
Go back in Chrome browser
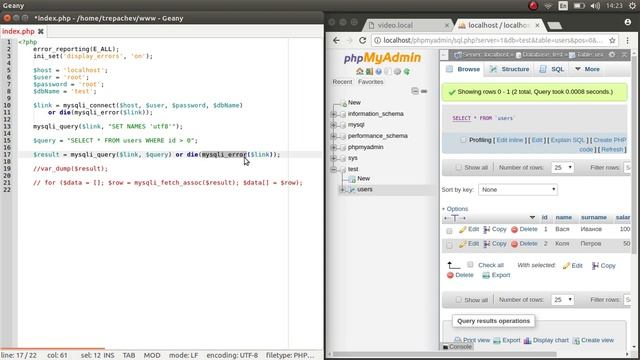336,40
